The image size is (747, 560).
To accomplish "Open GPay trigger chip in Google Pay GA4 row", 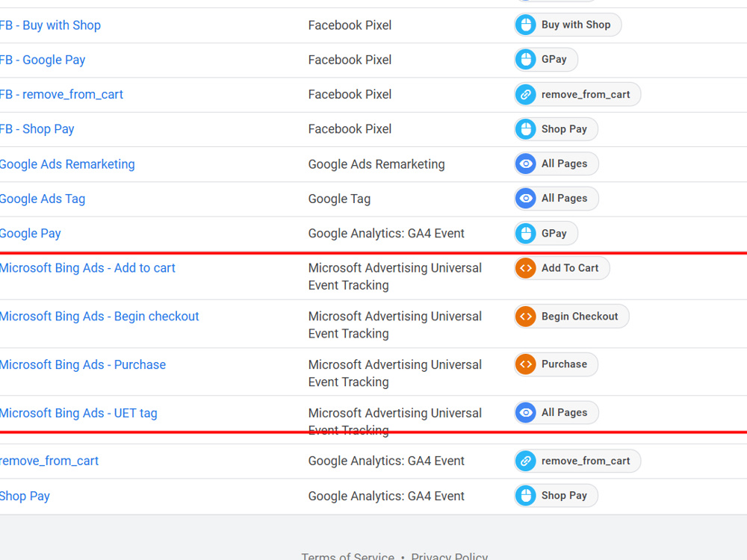I will click(546, 233).
